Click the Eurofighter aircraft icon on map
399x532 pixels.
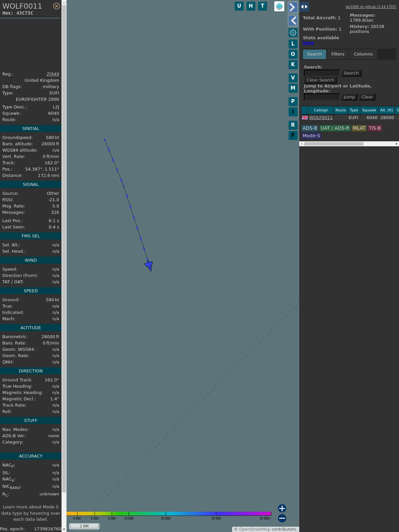click(149, 265)
